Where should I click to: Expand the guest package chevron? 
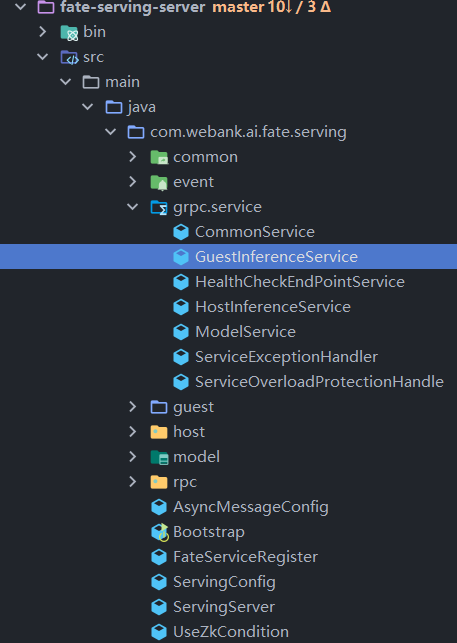coord(133,407)
